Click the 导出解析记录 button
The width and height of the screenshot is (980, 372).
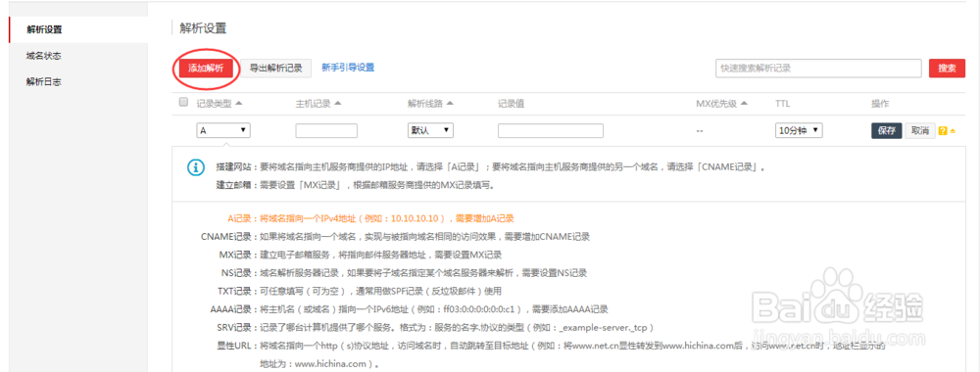pos(275,68)
